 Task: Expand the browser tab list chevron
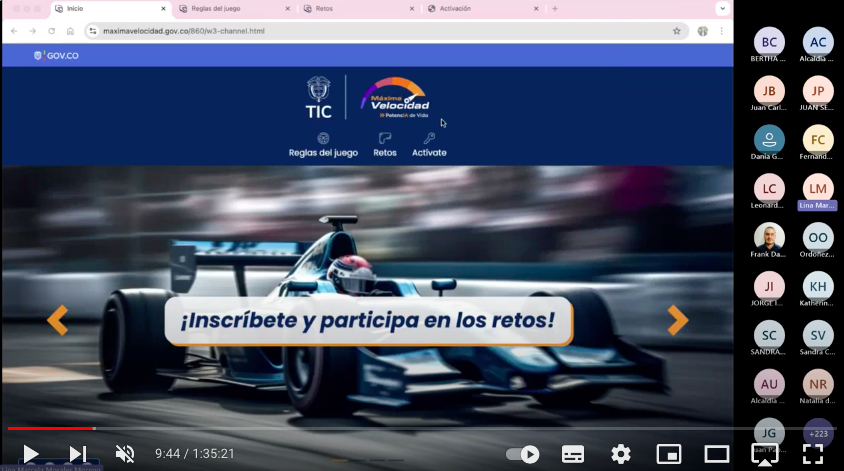(x=722, y=8)
